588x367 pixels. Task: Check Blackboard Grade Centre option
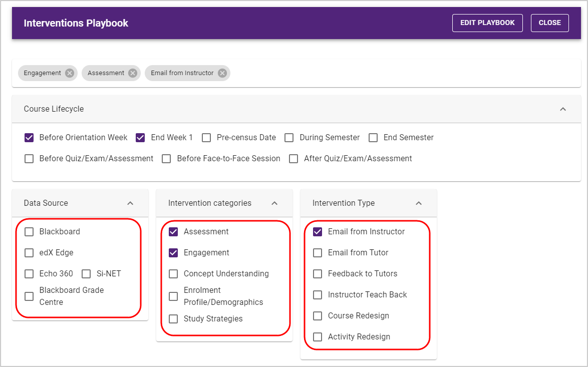pos(29,296)
